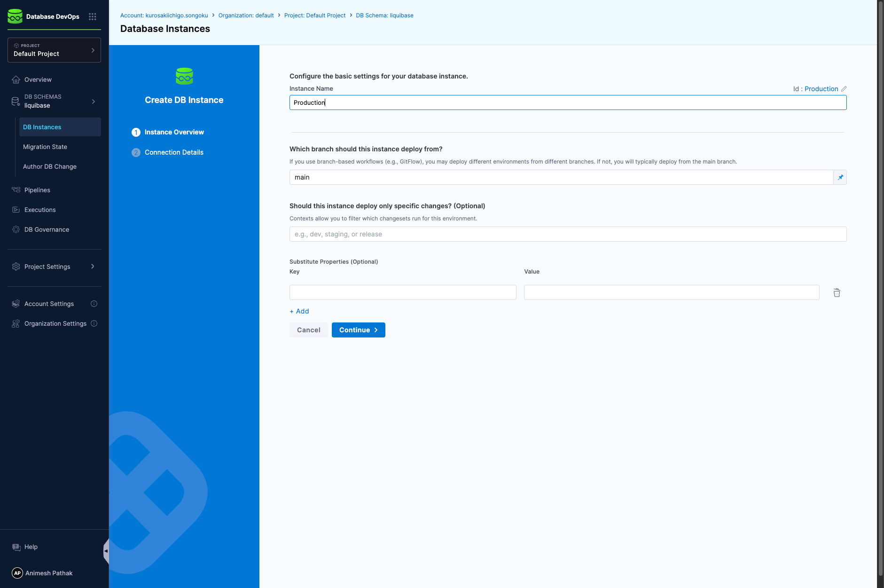Edit the instance Id with pencil icon

click(x=844, y=89)
